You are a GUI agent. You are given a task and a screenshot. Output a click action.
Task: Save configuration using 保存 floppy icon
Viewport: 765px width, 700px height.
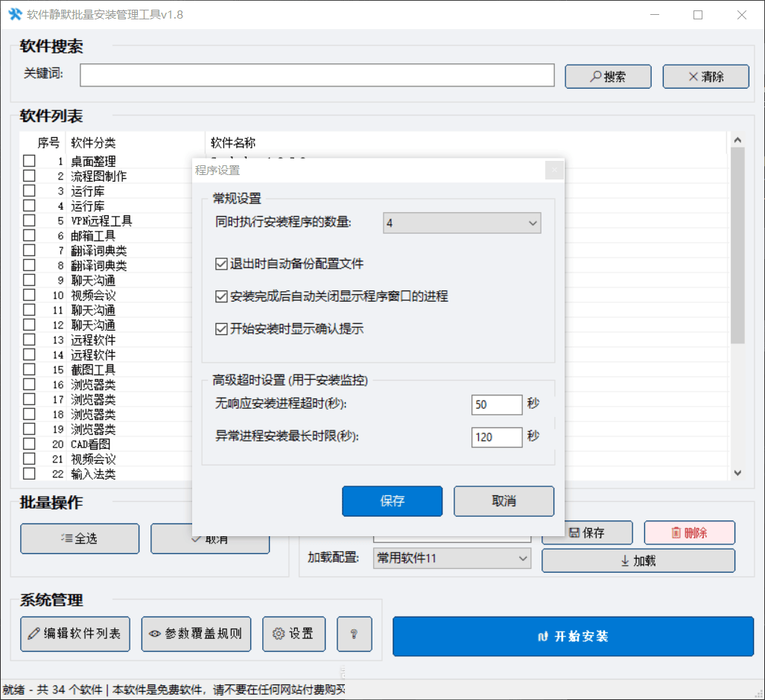pyautogui.click(x=586, y=532)
